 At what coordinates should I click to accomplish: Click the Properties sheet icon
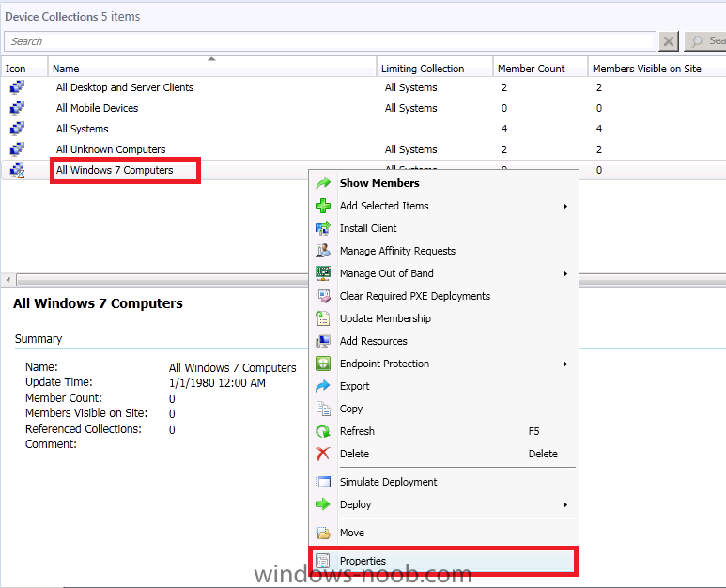[323, 561]
